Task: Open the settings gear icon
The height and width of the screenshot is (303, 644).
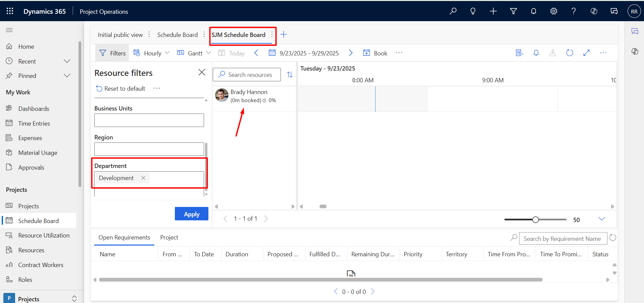Action: (x=553, y=11)
